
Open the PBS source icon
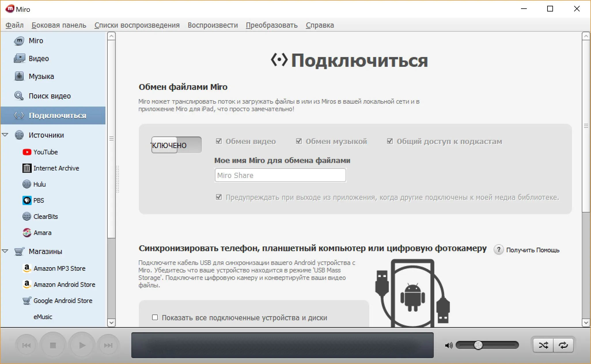coord(27,200)
